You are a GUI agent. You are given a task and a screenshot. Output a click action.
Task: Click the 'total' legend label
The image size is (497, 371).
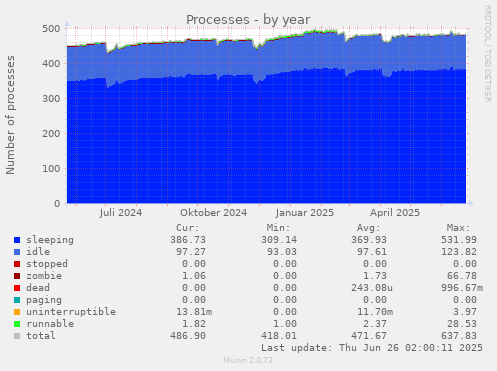(x=41, y=336)
